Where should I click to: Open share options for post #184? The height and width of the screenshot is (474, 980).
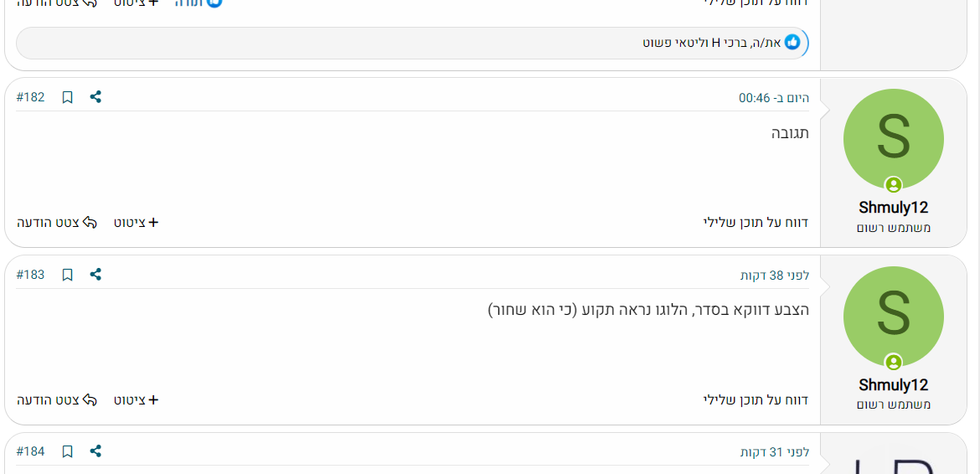click(95, 451)
